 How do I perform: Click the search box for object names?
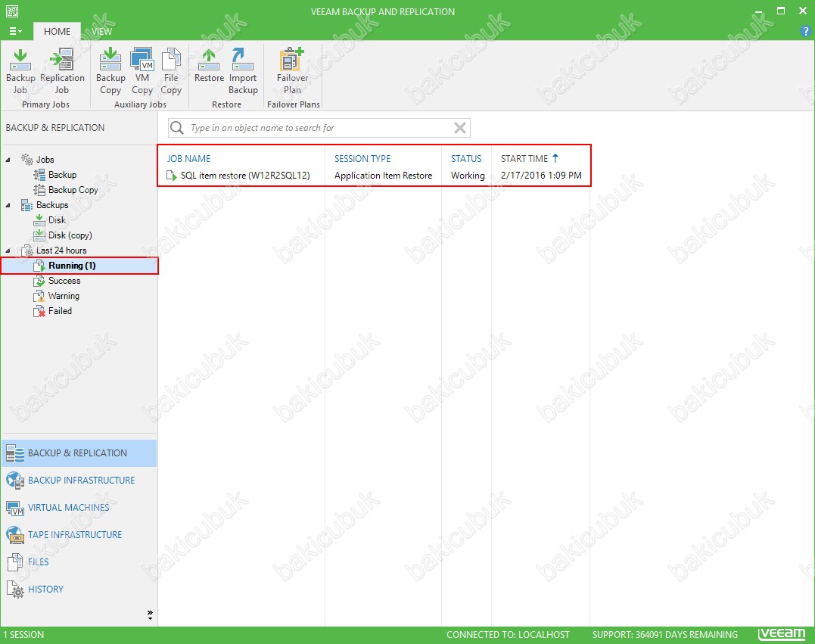coord(319,128)
